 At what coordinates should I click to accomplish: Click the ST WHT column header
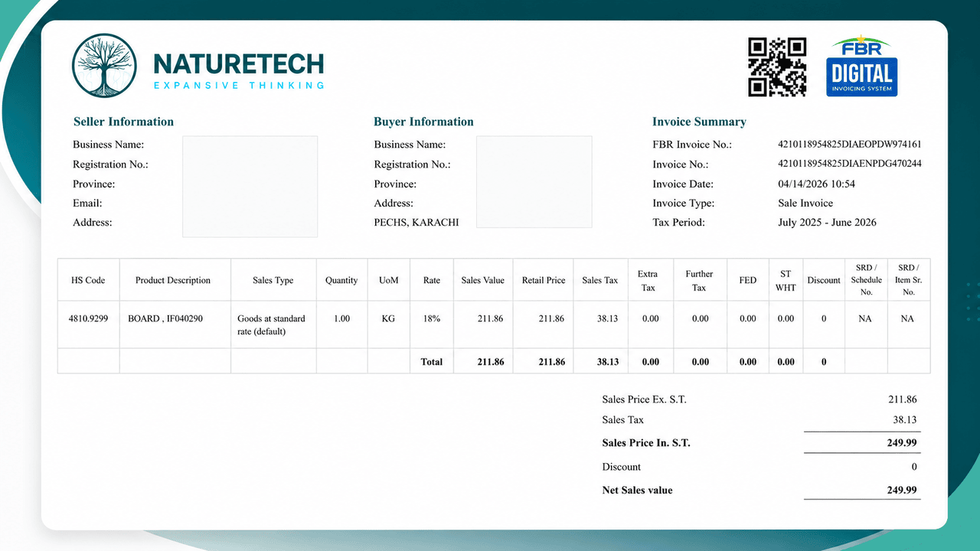[x=786, y=280]
